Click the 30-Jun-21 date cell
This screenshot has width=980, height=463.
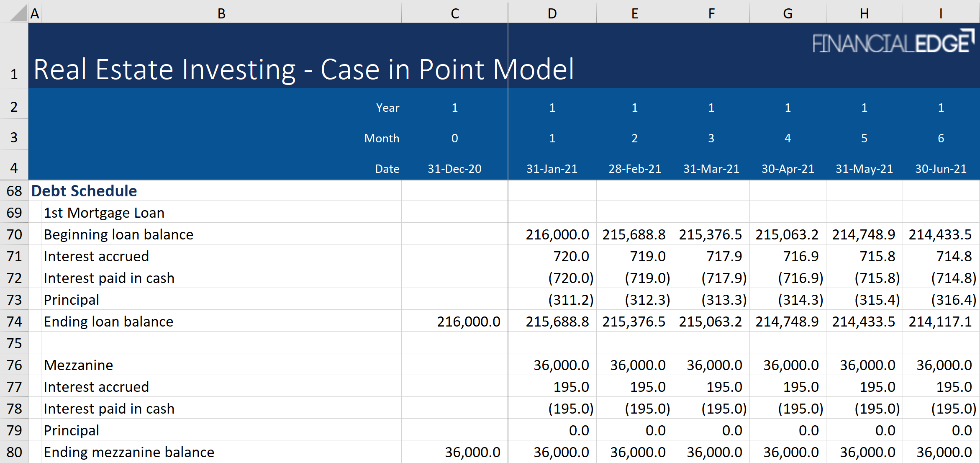pyautogui.click(x=940, y=169)
